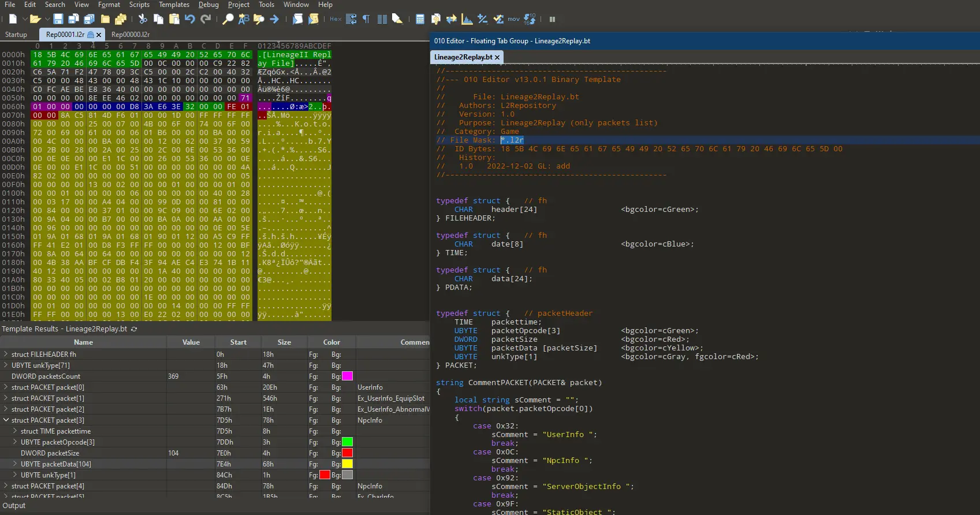Expand struct PACKET packet[0] row
The image size is (980, 515).
(x=6, y=387)
